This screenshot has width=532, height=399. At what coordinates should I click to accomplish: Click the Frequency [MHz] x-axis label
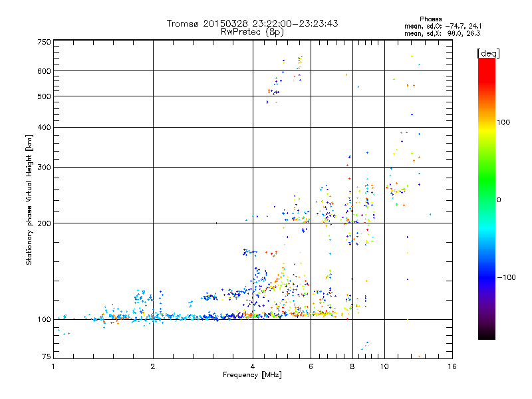(x=252, y=376)
